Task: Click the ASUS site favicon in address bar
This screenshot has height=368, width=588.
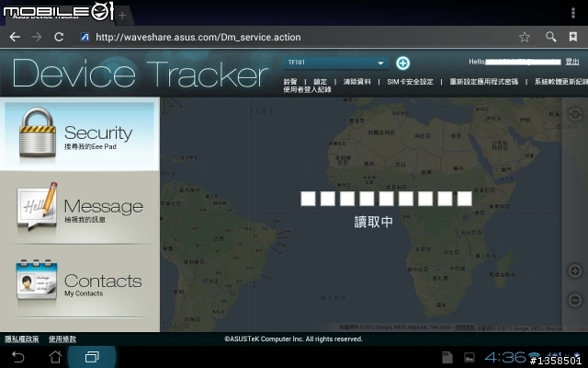Action: coord(85,37)
